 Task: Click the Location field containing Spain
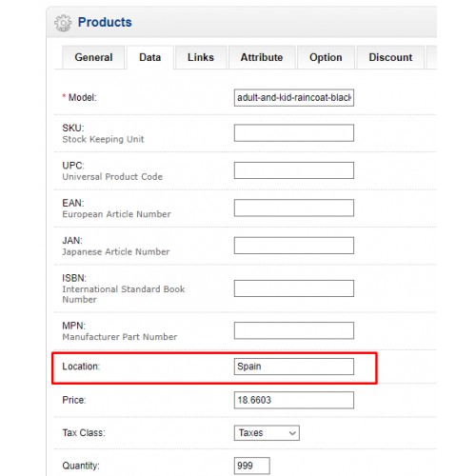pyautogui.click(x=294, y=367)
